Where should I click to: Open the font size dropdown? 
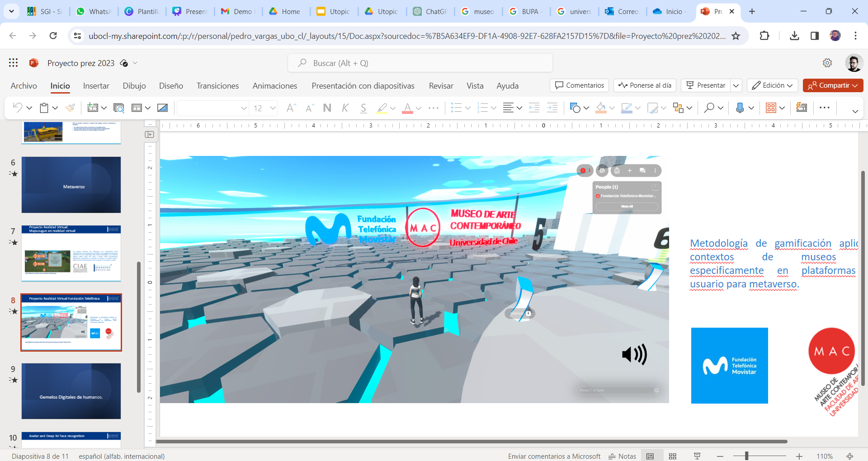(x=273, y=108)
